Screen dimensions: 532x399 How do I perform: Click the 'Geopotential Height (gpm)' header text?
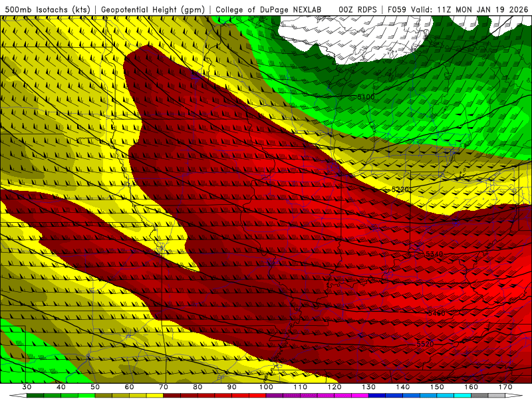coord(153,9)
